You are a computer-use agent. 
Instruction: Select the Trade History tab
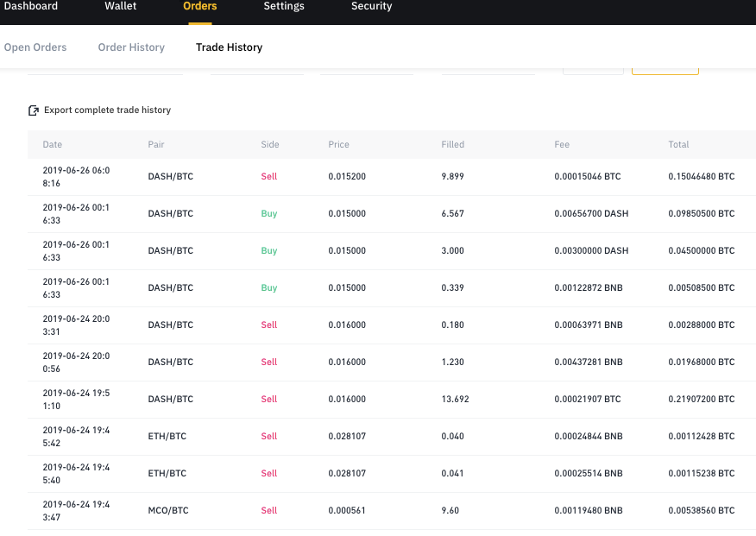tap(229, 47)
